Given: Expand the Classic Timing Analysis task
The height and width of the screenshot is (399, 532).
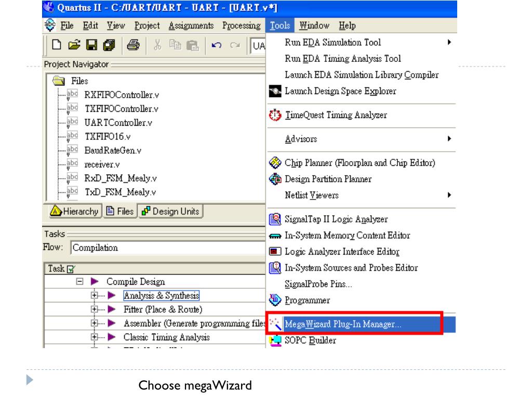Looking at the screenshot, I should (x=95, y=337).
